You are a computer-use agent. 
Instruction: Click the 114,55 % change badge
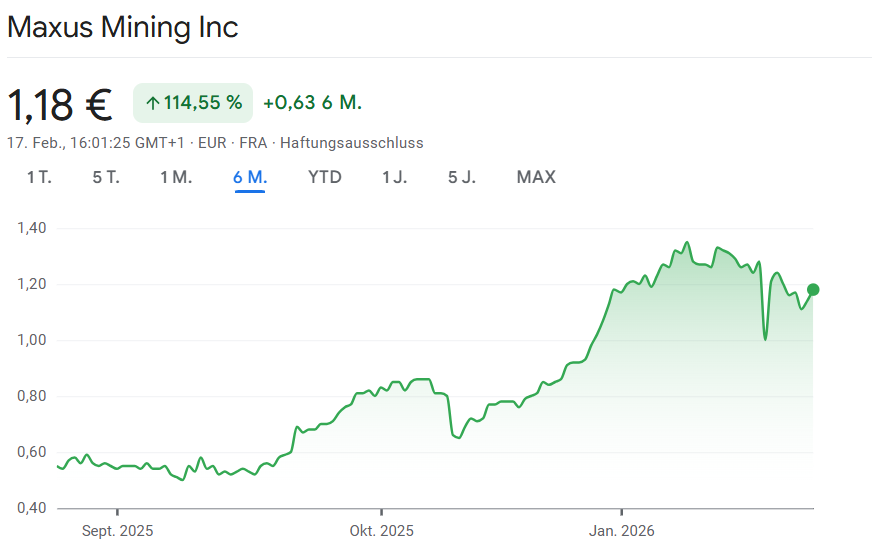click(193, 103)
